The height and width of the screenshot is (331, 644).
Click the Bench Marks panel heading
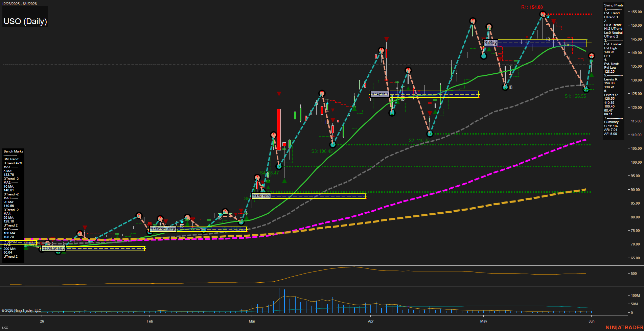tap(14, 151)
